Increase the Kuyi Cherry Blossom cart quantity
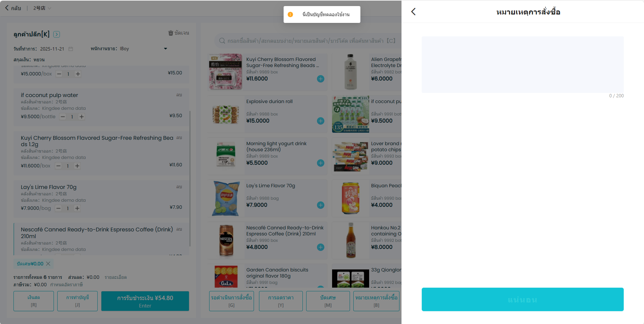644x324 pixels. coord(77,166)
